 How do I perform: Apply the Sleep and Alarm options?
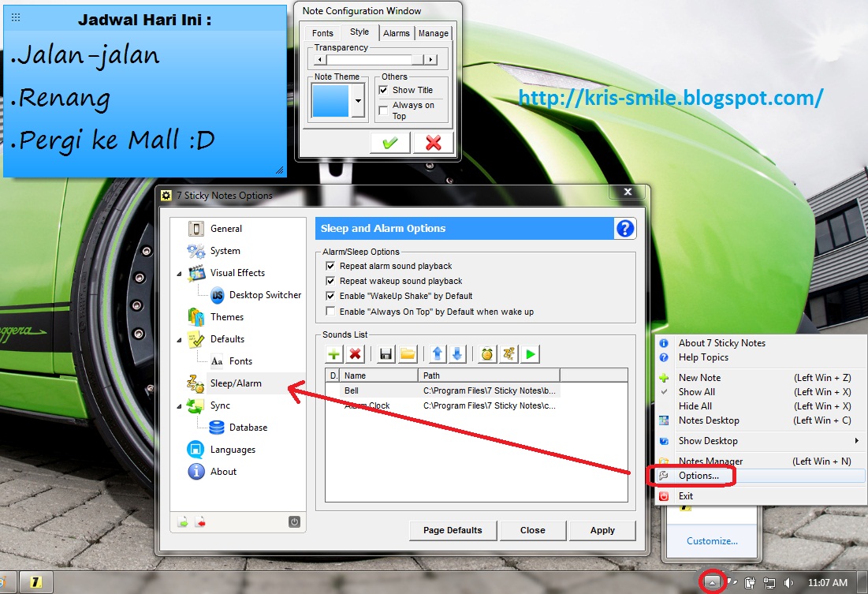[602, 530]
